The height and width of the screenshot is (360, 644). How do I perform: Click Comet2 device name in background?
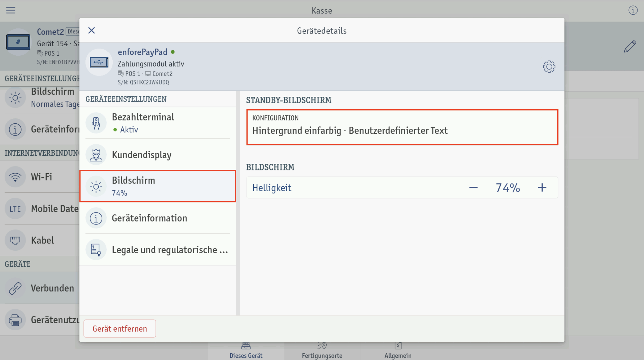click(x=51, y=32)
